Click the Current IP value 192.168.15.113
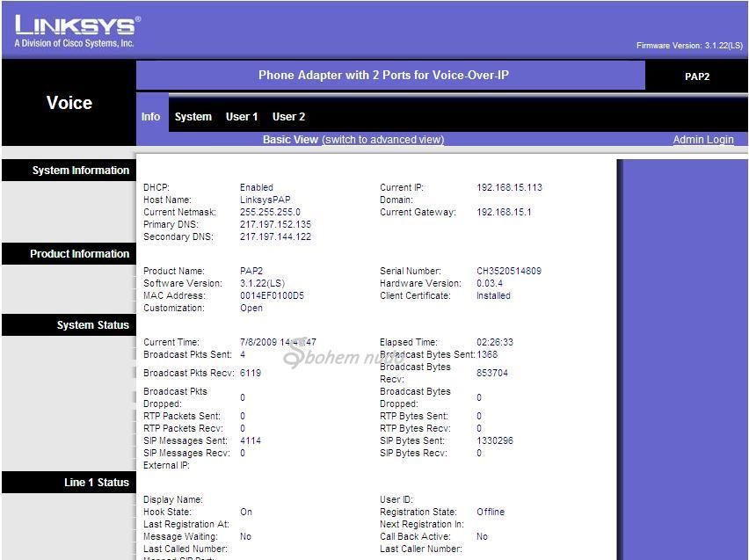 tap(509, 187)
